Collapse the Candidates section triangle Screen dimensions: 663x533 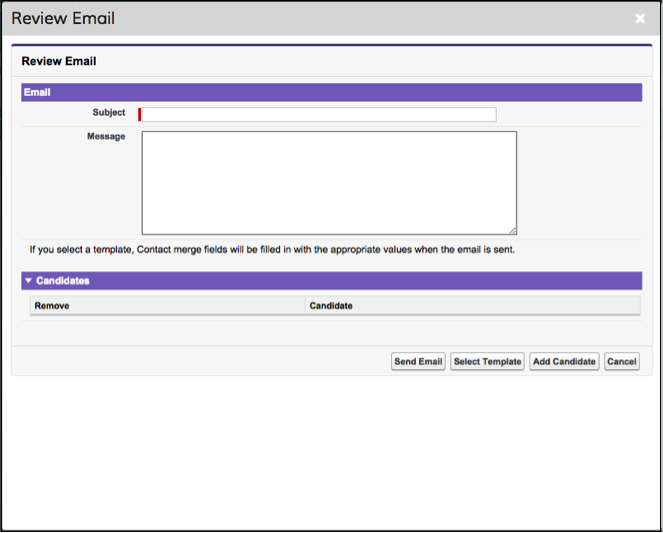(x=28, y=281)
